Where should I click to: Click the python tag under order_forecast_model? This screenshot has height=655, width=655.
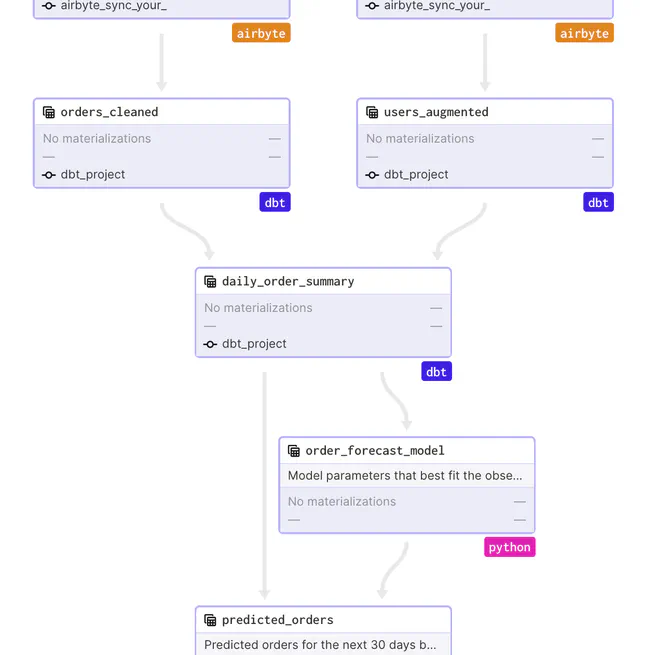click(x=509, y=547)
